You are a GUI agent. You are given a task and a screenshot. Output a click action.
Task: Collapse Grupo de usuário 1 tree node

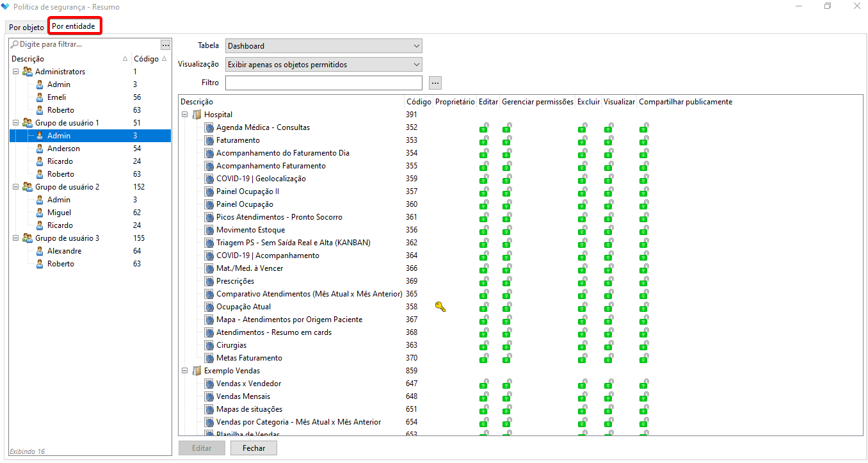(15, 123)
